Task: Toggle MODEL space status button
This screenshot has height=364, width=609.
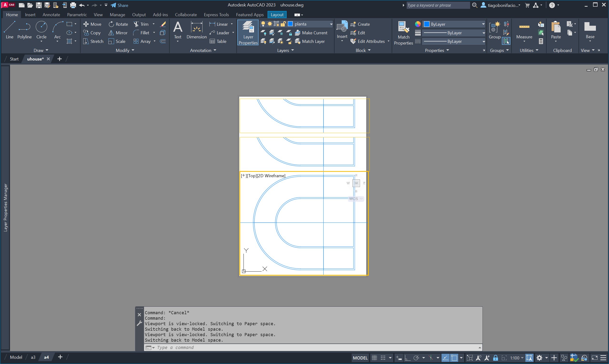Action: click(360, 358)
